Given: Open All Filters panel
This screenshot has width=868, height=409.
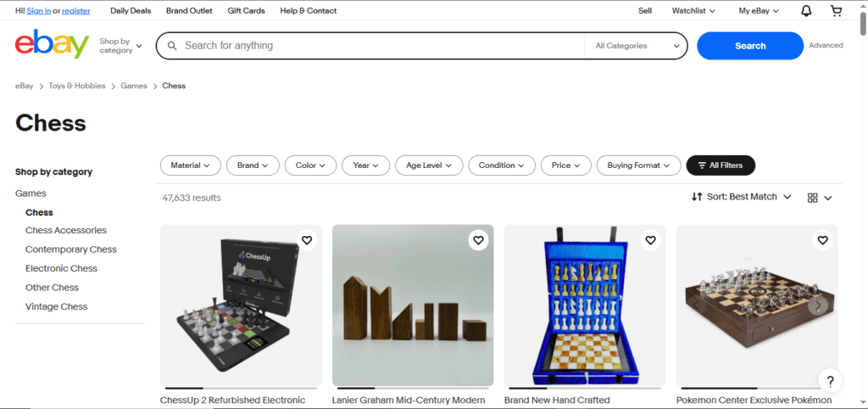Looking at the screenshot, I should pos(720,165).
